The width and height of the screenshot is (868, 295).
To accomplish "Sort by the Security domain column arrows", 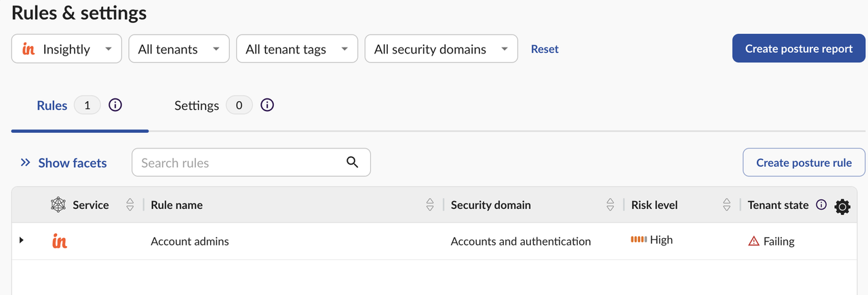I will 611,205.
